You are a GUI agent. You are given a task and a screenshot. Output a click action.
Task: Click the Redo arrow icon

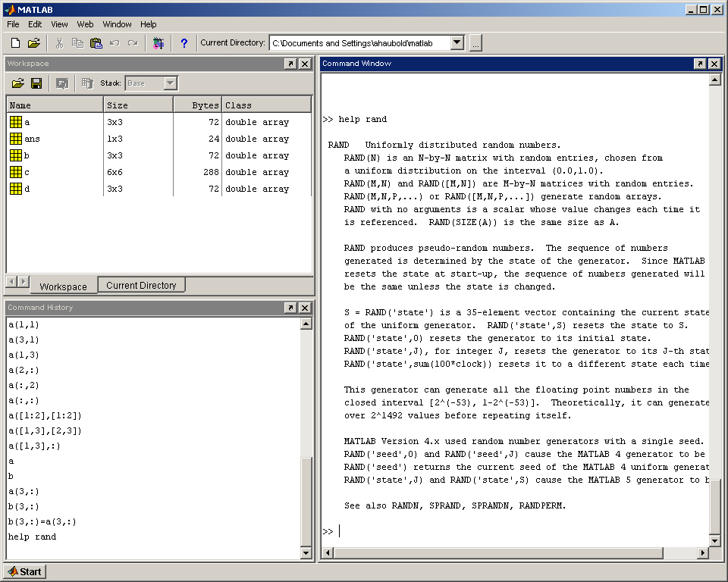click(133, 43)
